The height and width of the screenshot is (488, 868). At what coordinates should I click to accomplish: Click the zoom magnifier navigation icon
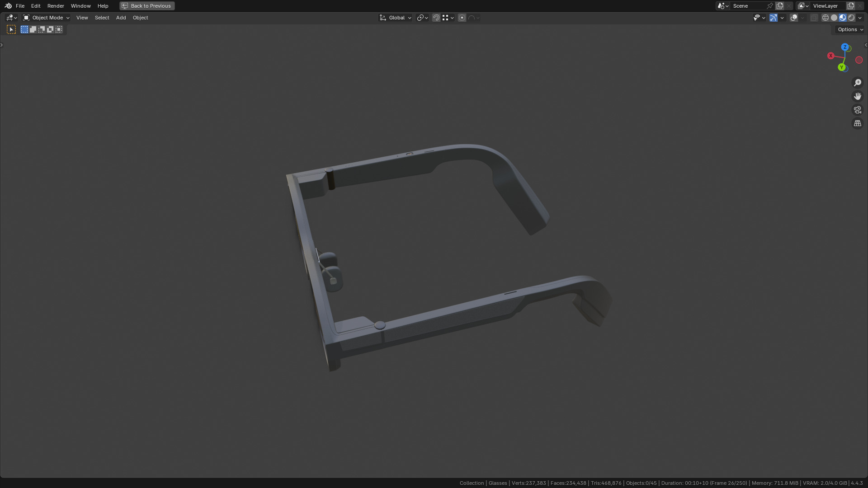click(857, 83)
